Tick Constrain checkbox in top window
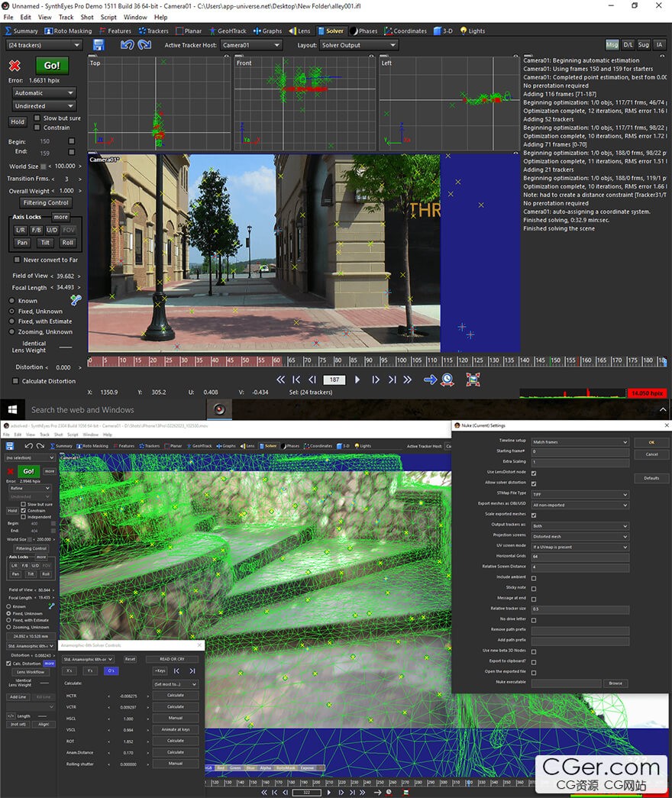The image size is (672, 798). pos(37,128)
